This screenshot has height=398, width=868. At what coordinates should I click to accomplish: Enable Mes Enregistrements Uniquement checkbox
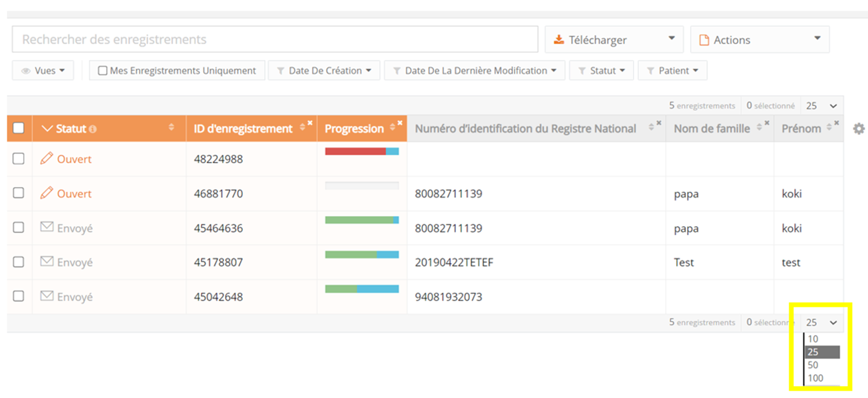(x=102, y=71)
